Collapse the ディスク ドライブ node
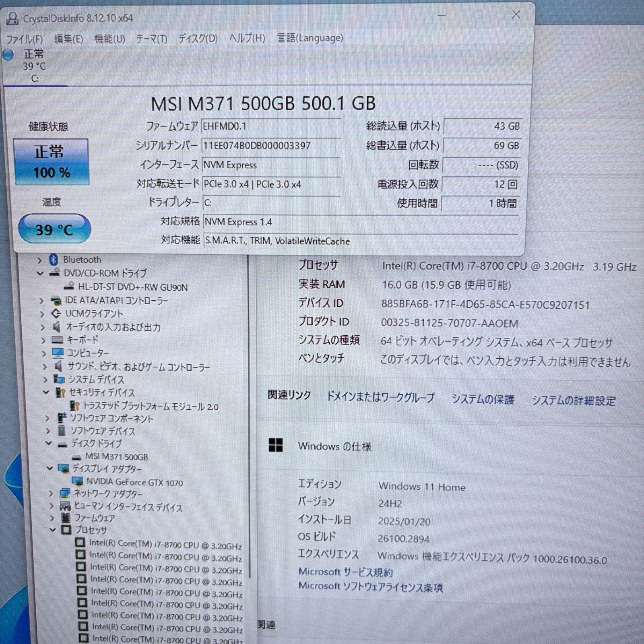This screenshot has width=644, height=644. click(x=49, y=443)
